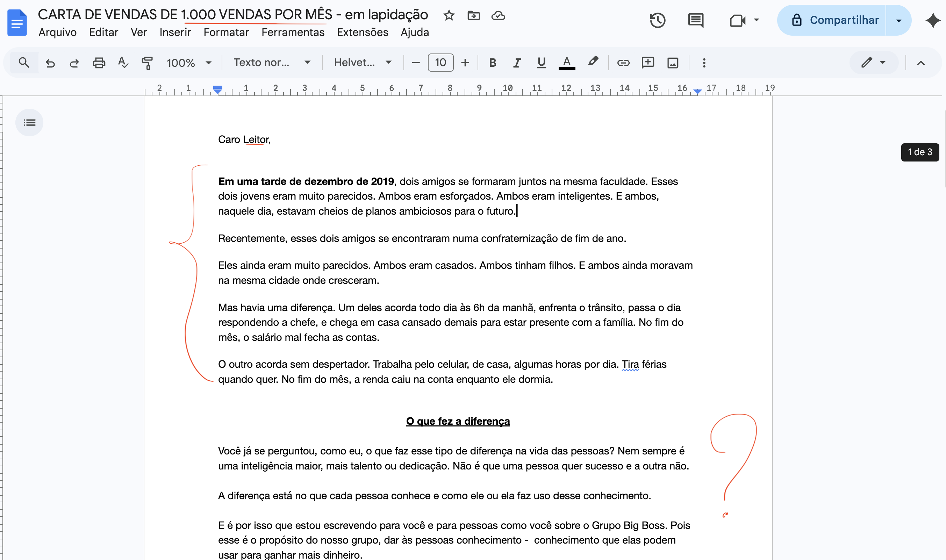Viewport: 946px width, 560px height.
Task: Open the Ferramentas menu
Action: click(x=293, y=33)
